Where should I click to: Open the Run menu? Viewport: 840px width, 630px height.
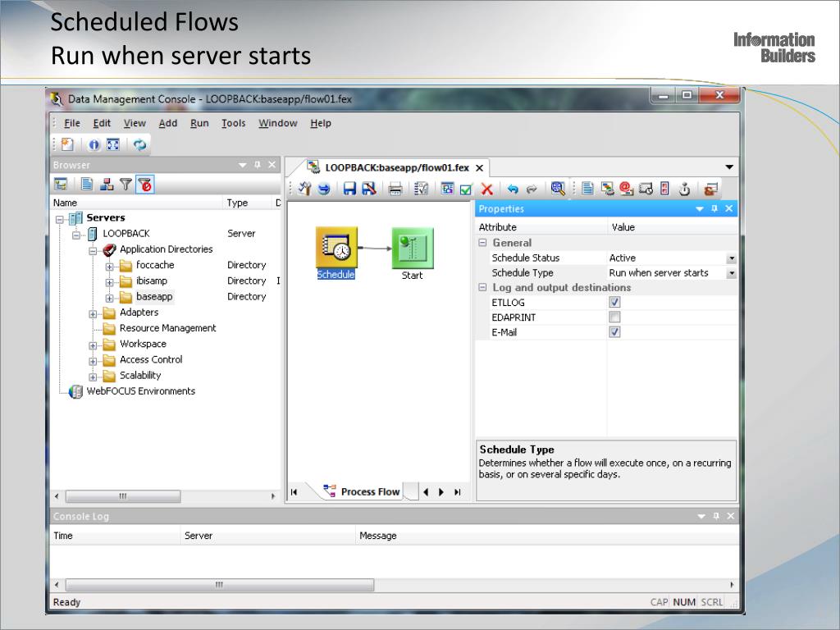(x=199, y=123)
